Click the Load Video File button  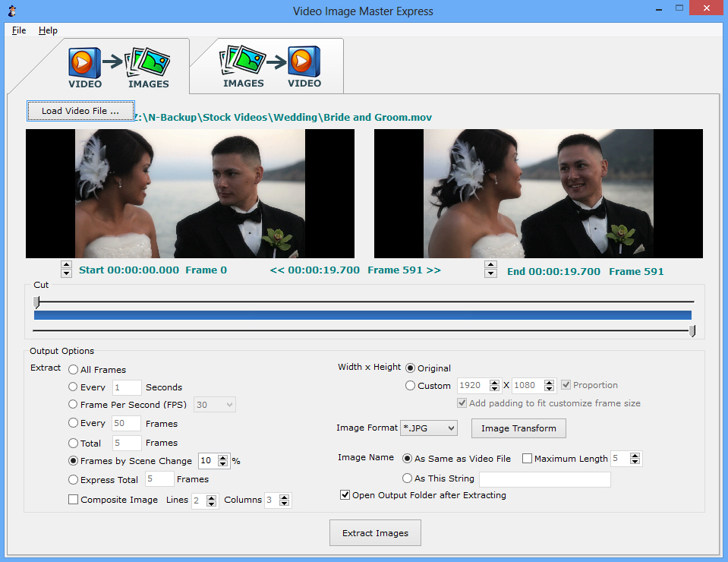tap(80, 110)
